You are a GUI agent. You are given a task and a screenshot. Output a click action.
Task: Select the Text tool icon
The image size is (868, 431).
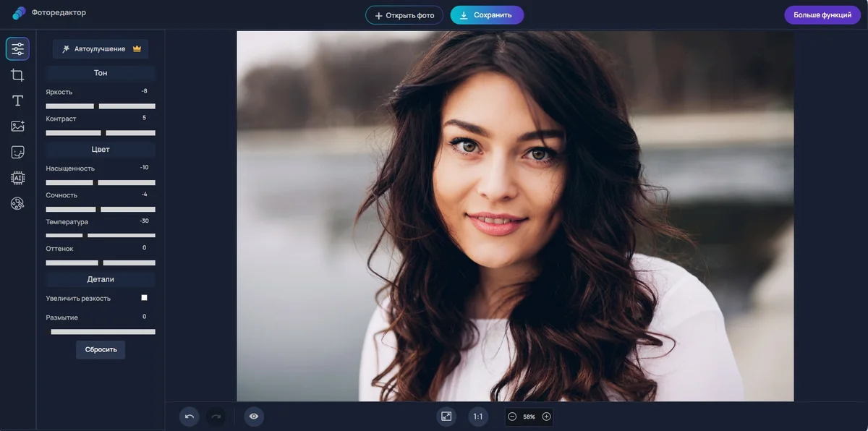click(x=17, y=101)
